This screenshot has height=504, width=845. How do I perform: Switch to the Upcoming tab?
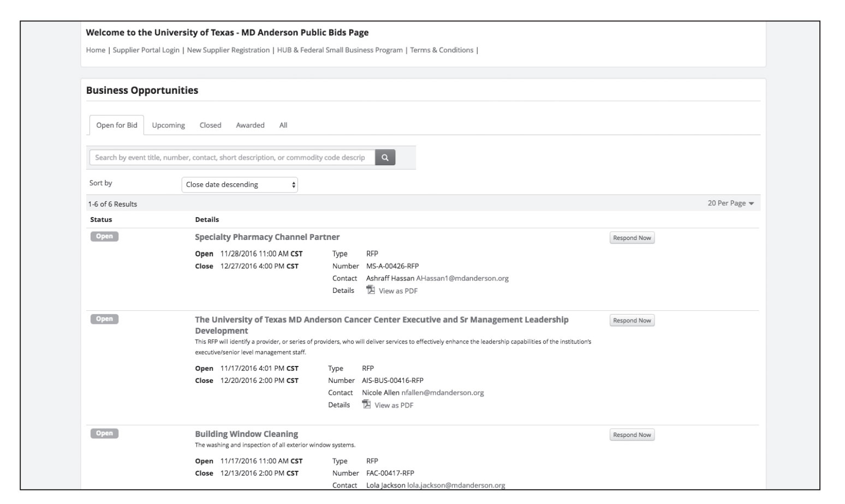(168, 125)
